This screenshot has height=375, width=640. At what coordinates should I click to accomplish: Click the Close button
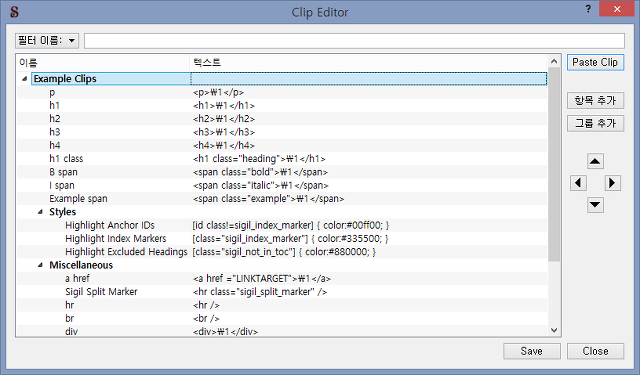pyautogui.click(x=595, y=351)
